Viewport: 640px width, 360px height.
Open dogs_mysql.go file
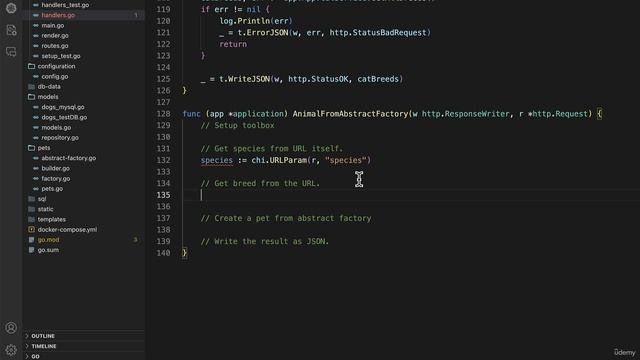tap(63, 107)
